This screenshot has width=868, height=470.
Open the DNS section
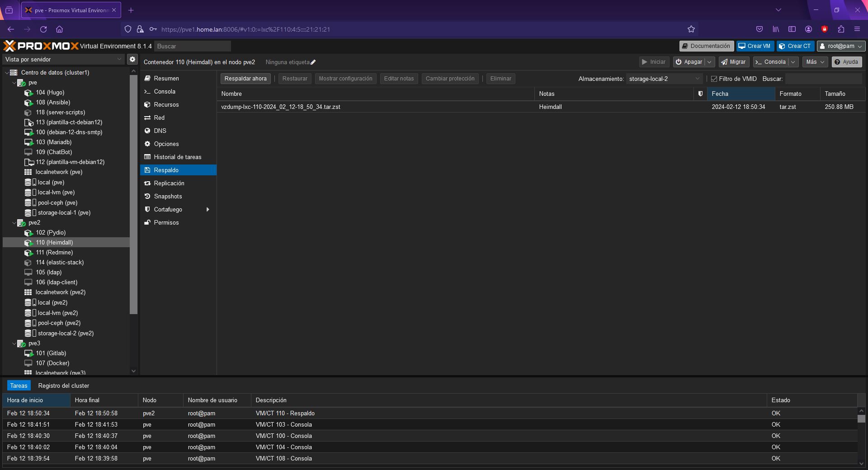pos(178,131)
